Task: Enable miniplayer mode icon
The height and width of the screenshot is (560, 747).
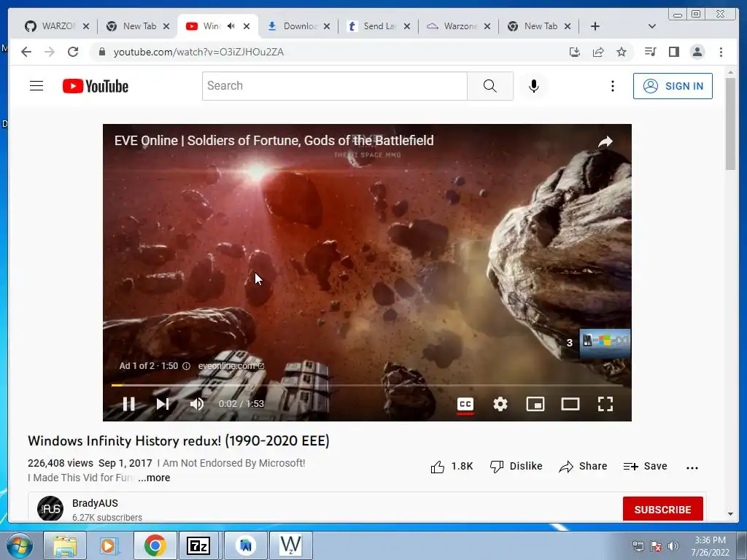Action: 535,404
